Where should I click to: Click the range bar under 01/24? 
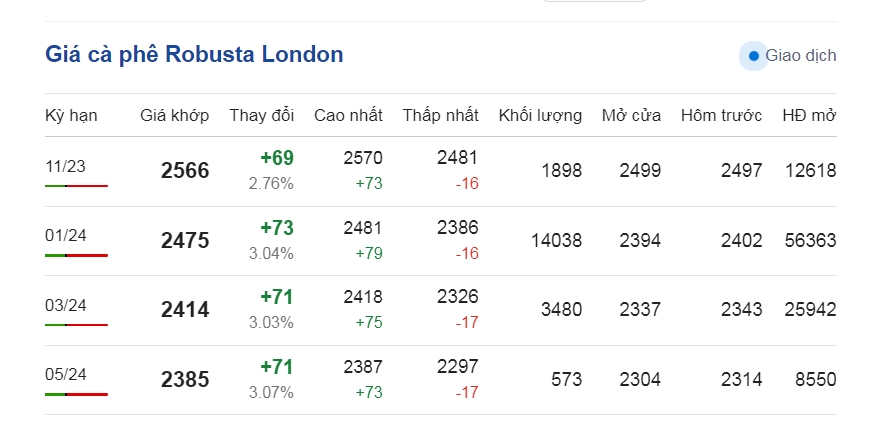pyautogui.click(x=77, y=255)
